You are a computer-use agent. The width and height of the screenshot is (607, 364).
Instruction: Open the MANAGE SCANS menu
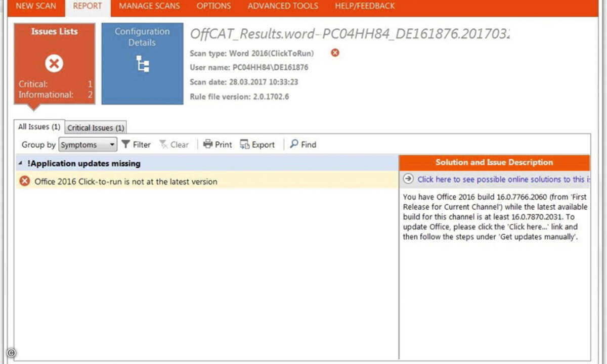click(x=149, y=6)
